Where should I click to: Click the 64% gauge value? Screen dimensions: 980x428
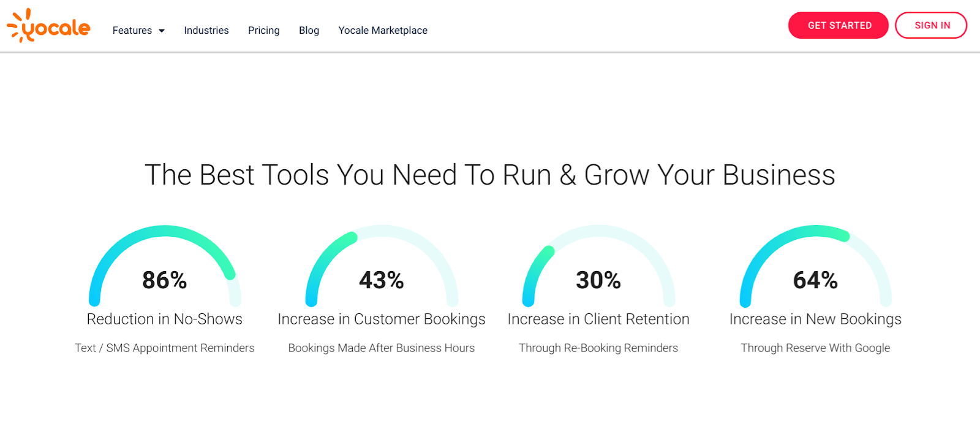point(815,280)
